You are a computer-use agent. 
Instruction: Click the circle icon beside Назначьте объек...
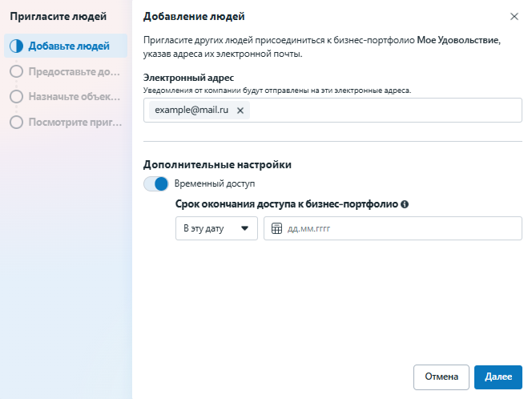tap(16, 97)
